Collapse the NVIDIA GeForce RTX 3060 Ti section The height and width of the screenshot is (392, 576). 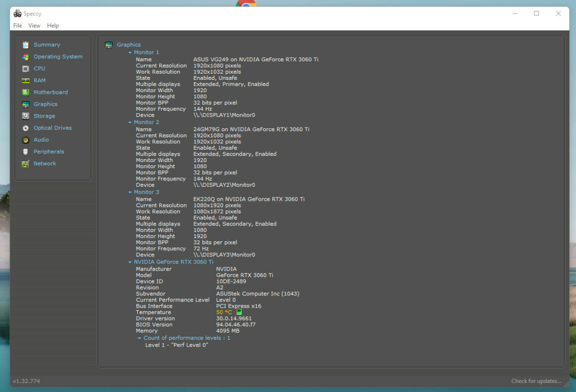coord(130,262)
